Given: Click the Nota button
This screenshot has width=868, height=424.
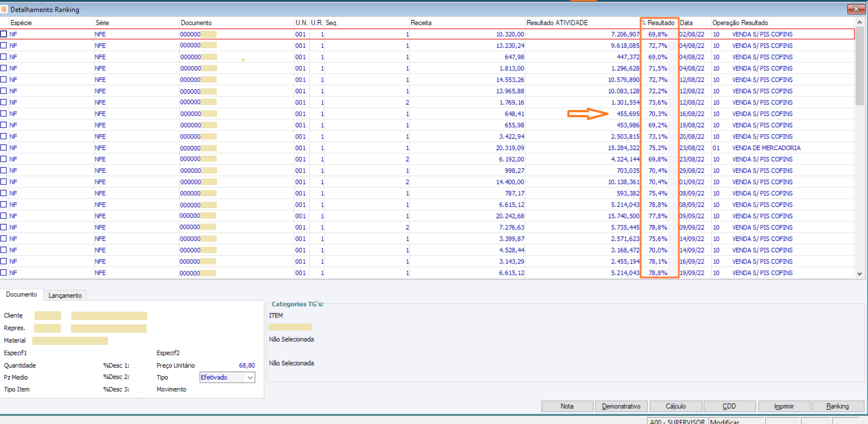Looking at the screenshot, I should (x=567, y=406).
